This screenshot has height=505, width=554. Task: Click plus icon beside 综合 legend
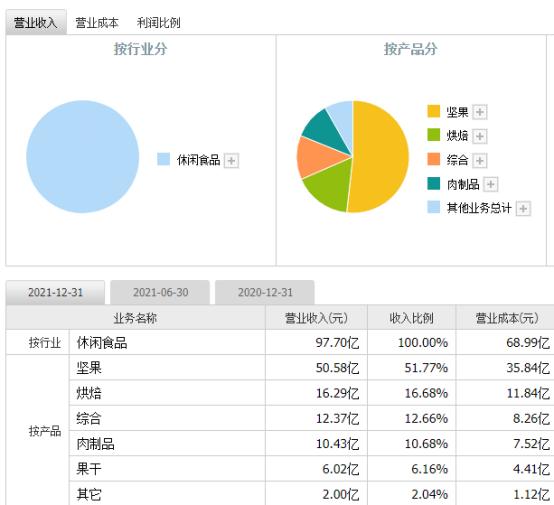click(x=480, y=160)
